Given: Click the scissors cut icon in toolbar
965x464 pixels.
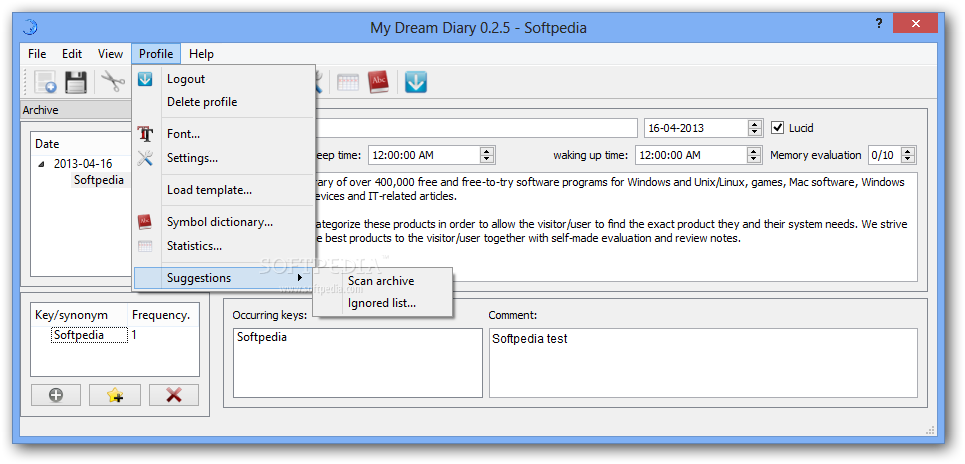Looking at the screenshot, I should 113,81.
